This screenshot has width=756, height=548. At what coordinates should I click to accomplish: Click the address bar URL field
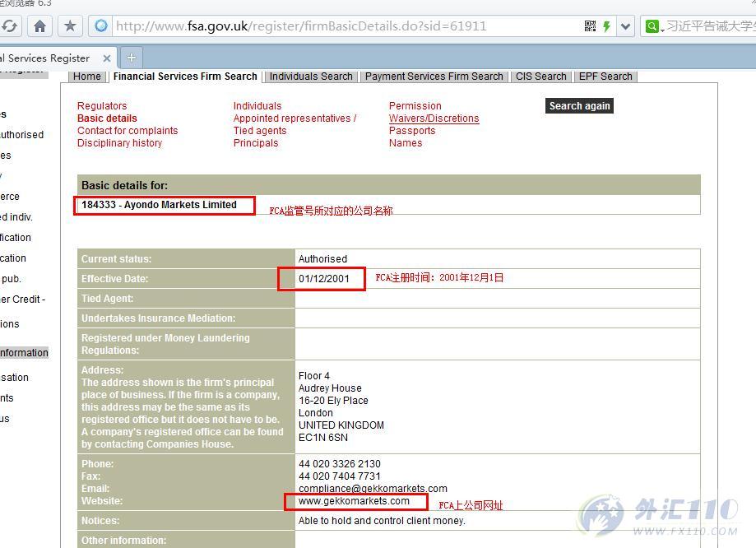[347, 26]
